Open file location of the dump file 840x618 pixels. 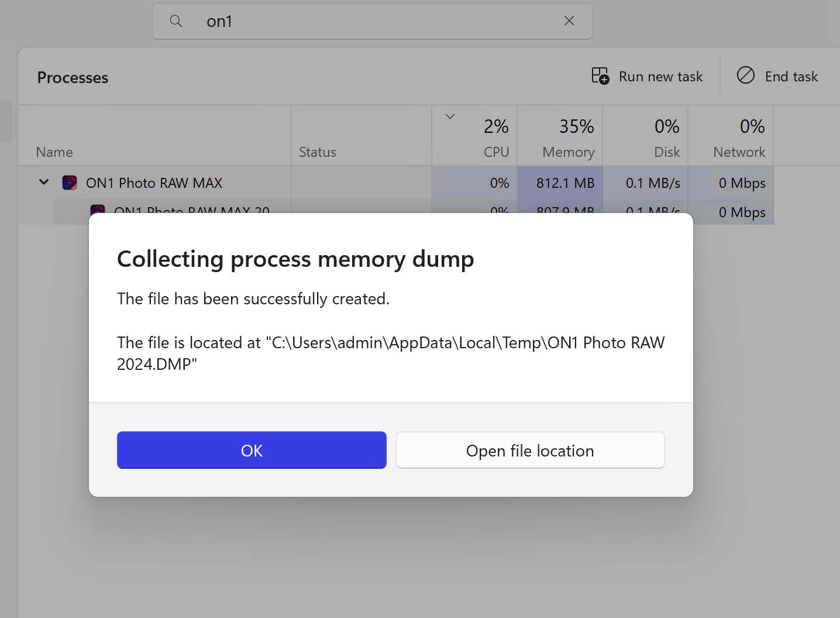pos(530,450)
